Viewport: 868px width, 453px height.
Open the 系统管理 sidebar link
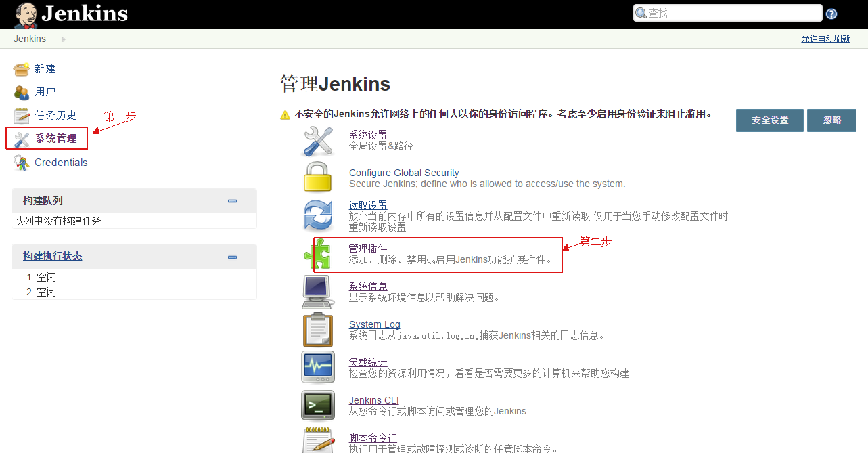pos(56,139)
